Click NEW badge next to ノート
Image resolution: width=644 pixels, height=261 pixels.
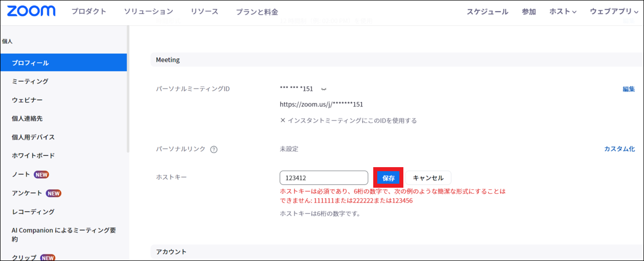click(41, 174)
